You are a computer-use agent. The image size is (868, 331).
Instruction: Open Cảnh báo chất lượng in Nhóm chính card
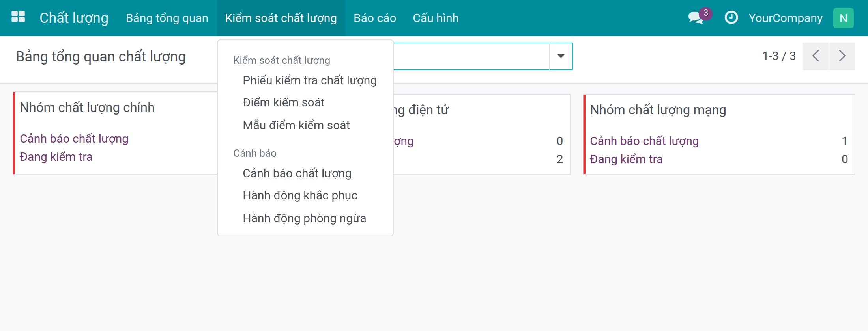74,139
